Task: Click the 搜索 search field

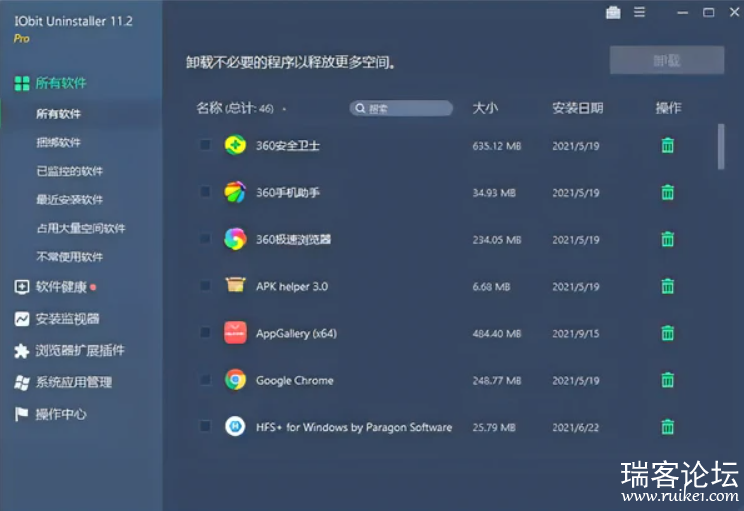Action: point(401,109)
